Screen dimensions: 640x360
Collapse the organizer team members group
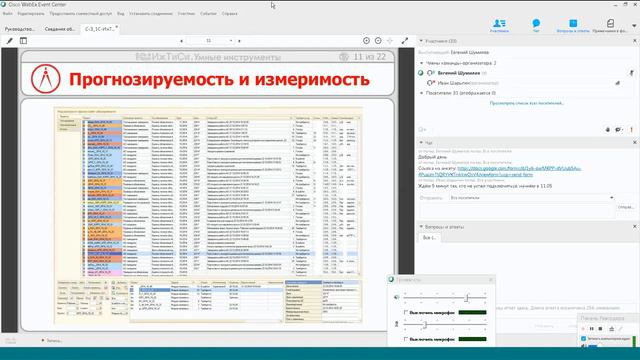(x=422, y=63)
